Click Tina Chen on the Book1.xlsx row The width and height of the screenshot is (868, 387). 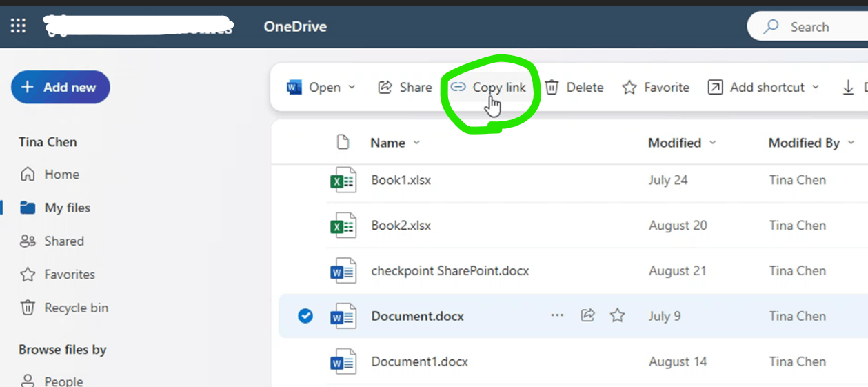pos(798,180)
